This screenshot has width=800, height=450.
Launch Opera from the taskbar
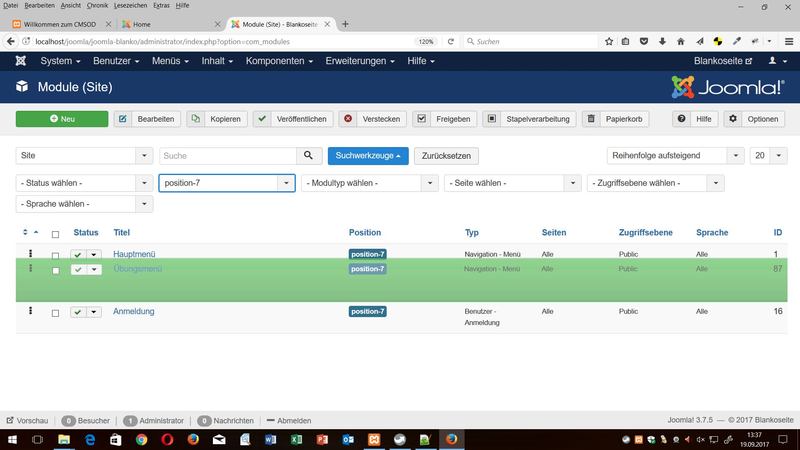point(167,439)
